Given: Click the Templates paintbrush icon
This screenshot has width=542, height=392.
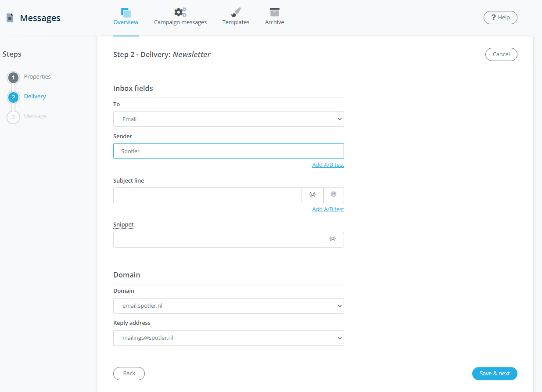Looking at the screenshot, I should pos(236,12).
